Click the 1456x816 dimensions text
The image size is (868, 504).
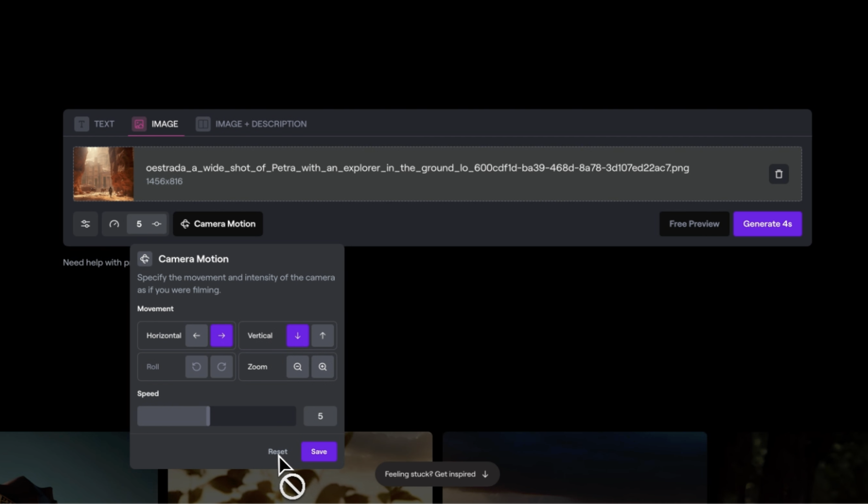164,181
